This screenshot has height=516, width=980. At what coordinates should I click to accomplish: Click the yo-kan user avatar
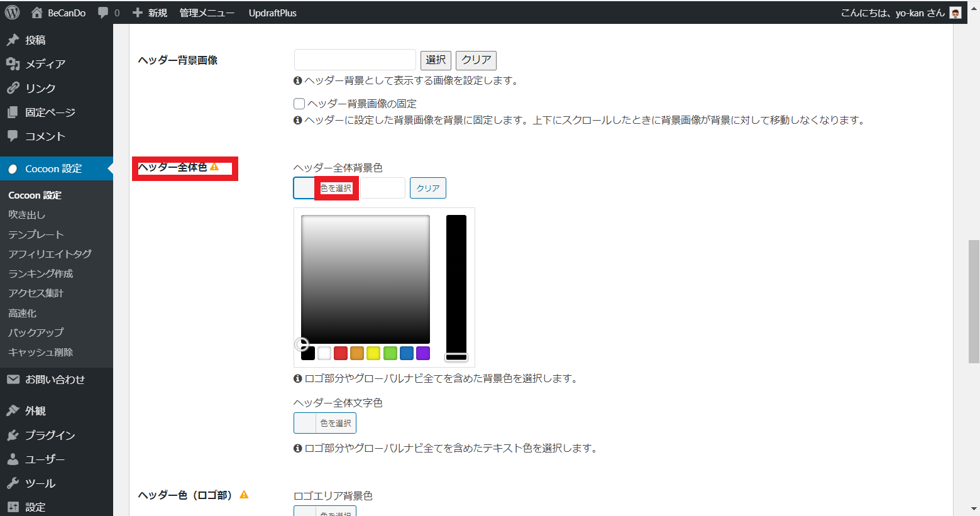tap(955, 13)
